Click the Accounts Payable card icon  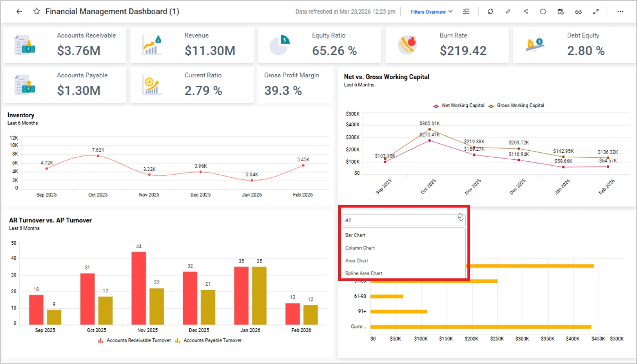point(24,85)
